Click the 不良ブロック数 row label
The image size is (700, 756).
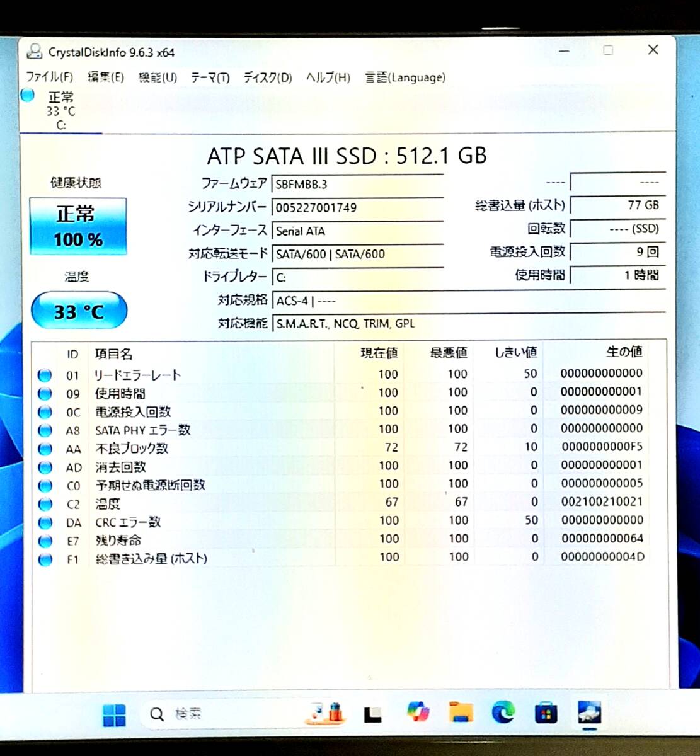(132, 449)
